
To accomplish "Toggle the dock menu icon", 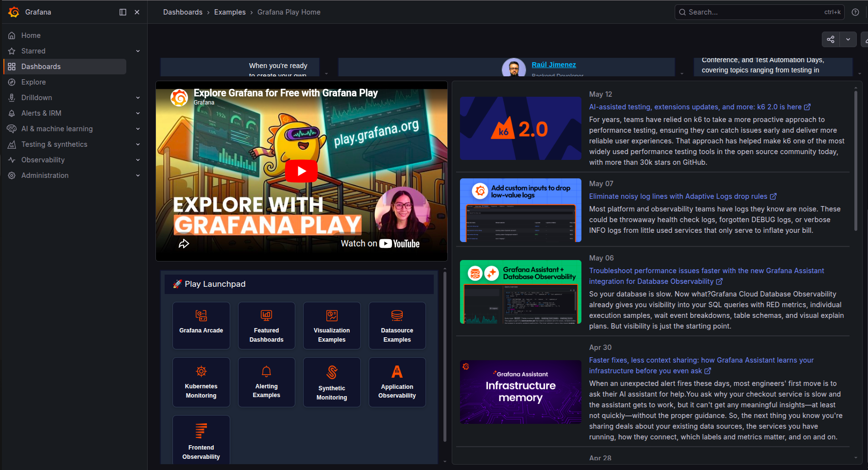I will coord(123,12).
